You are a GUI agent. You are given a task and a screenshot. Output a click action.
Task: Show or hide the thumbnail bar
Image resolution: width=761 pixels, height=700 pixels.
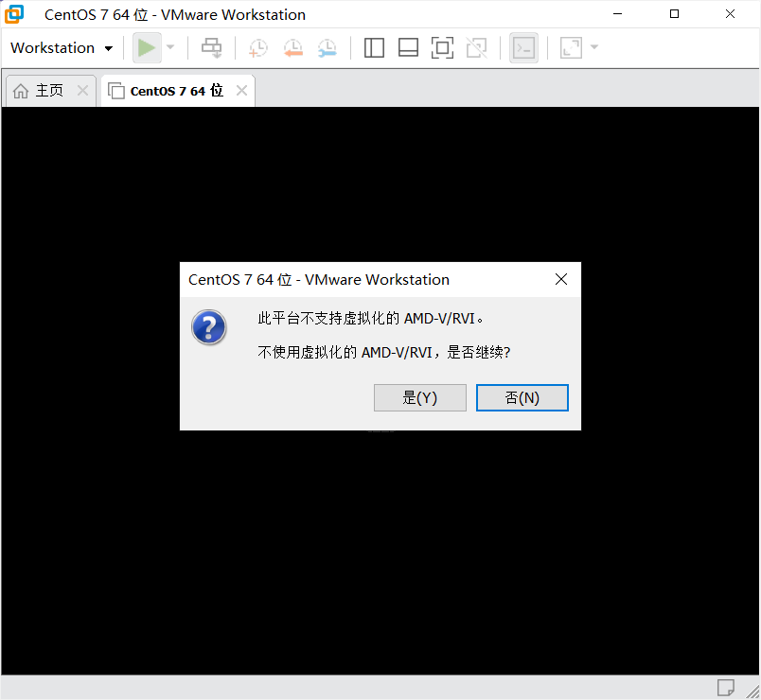[x=408, y=46]
